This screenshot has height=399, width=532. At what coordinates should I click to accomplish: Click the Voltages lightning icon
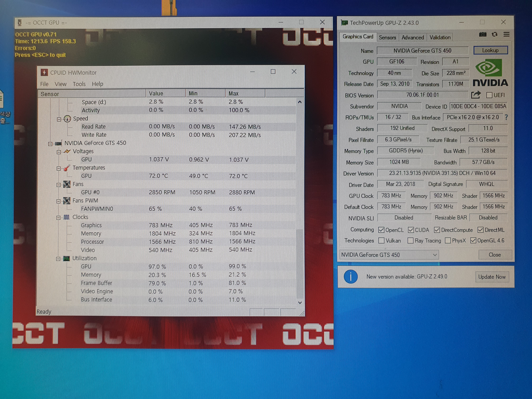tap(67, 151)
